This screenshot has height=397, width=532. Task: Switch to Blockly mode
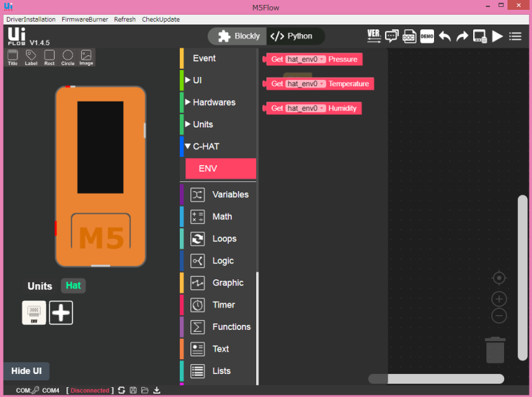(239, 36)
